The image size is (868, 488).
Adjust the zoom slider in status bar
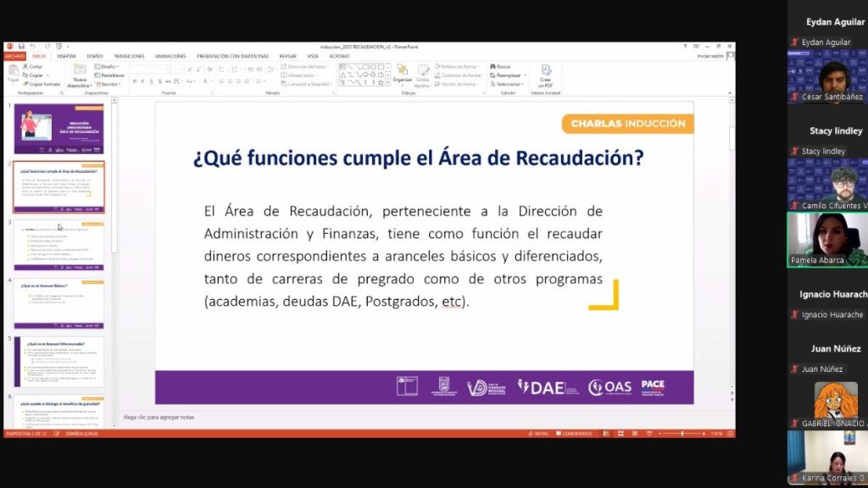(682, 434)
